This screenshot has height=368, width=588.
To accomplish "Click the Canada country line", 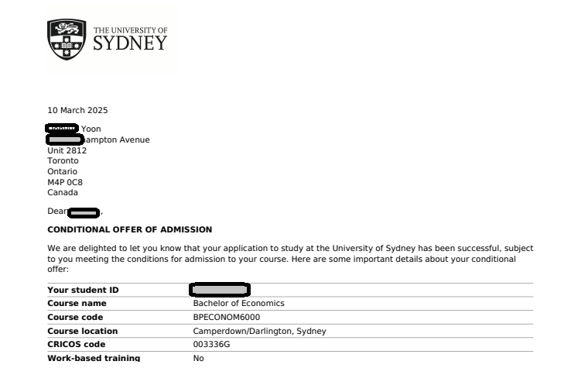I will coord(63,192).
